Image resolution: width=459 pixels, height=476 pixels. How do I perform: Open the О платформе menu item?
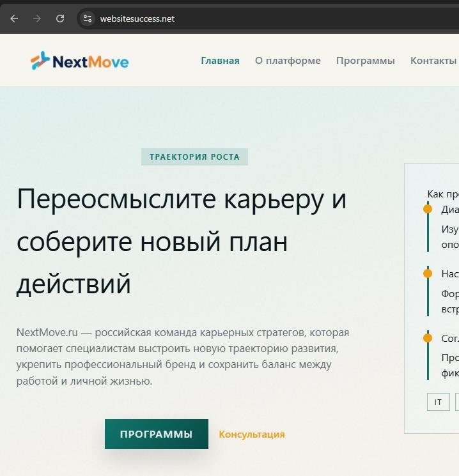coord(288,61)
